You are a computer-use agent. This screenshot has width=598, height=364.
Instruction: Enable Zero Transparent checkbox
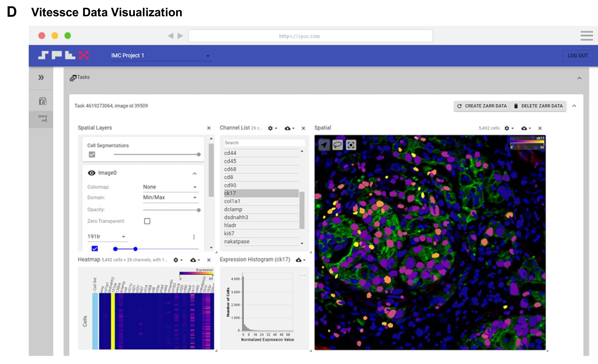147,221
